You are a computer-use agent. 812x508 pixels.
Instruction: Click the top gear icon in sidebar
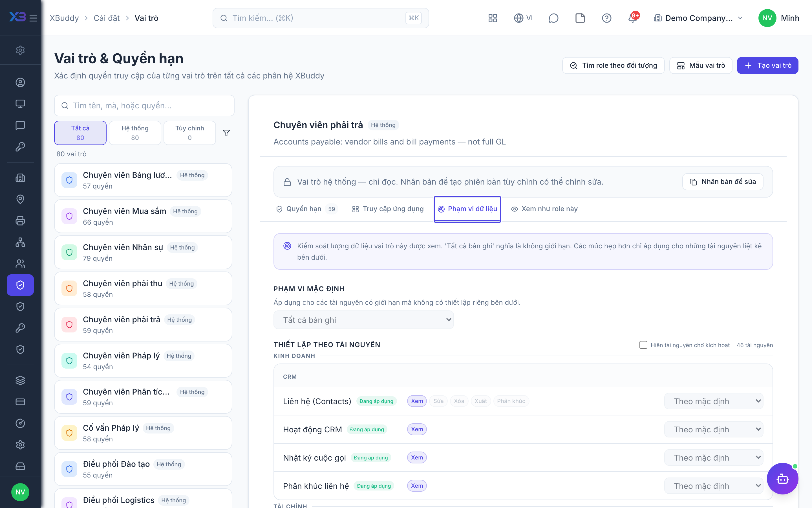20,50
